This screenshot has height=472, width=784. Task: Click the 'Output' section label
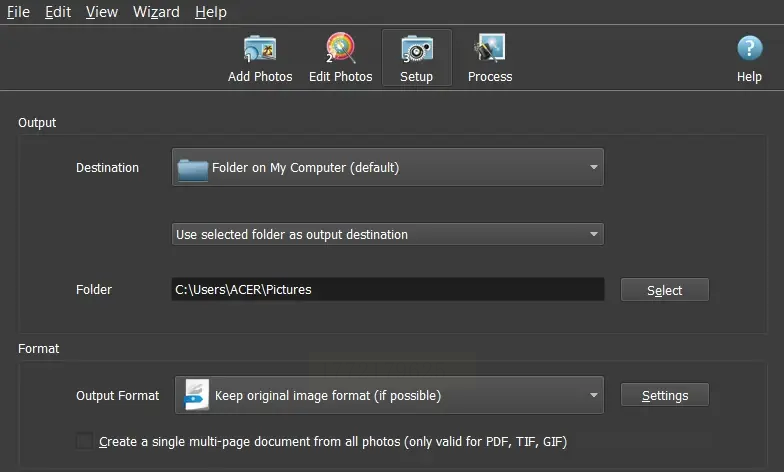37,122
